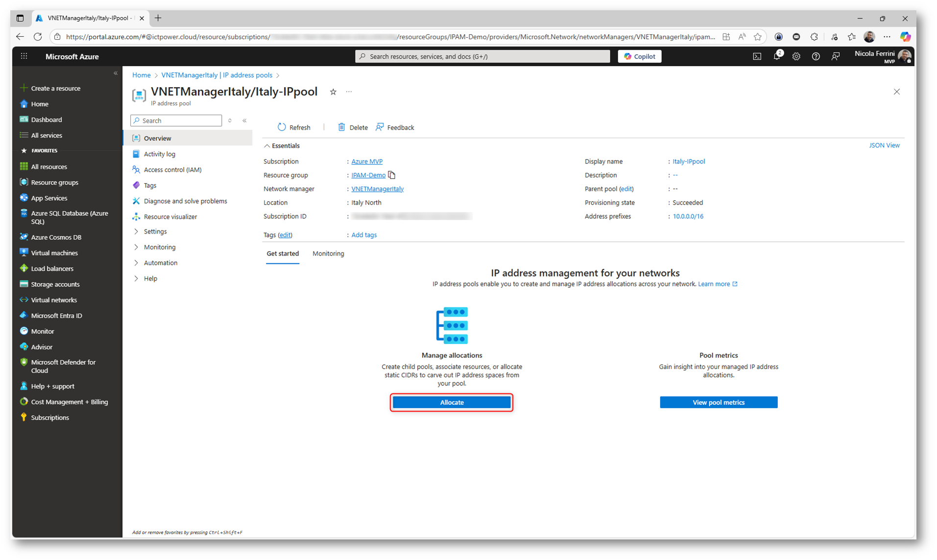
Task: Delete the IP address pool
Action: point(353,127)
